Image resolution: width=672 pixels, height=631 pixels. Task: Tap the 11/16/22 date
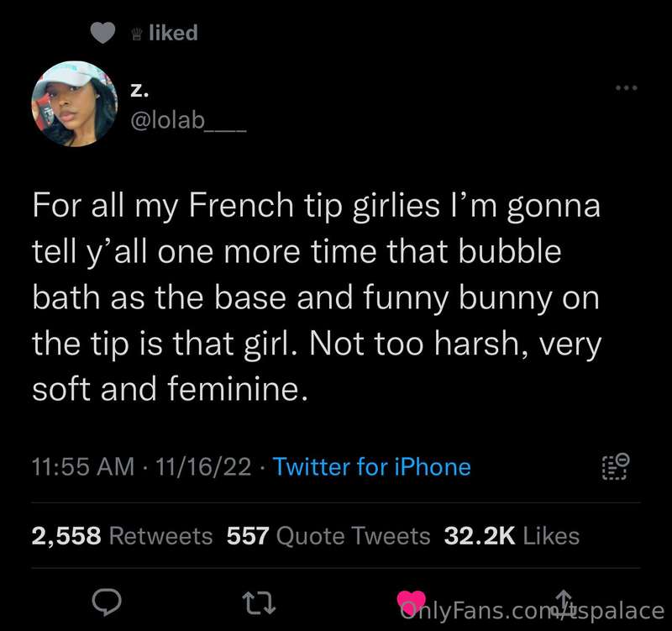(203, 467)
